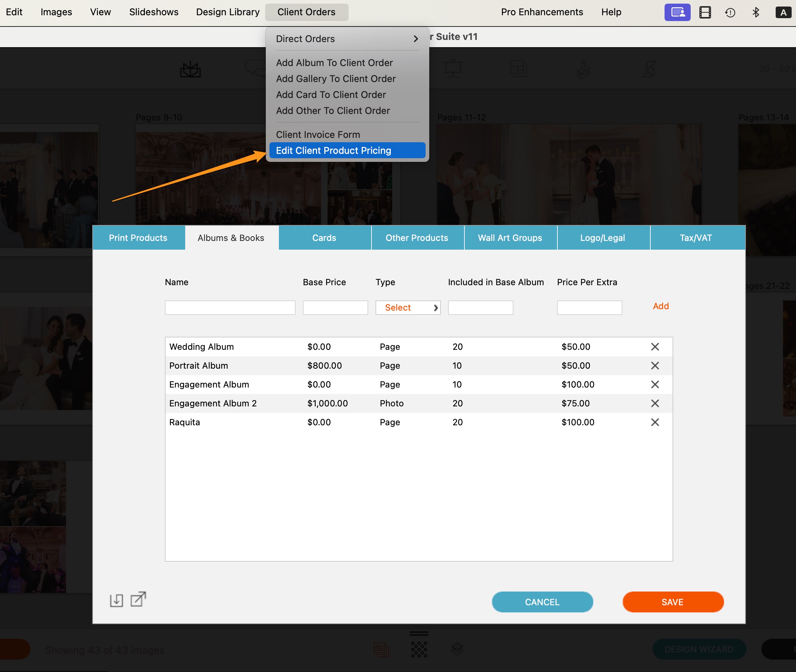Click the Add link

tap(660, 306)
